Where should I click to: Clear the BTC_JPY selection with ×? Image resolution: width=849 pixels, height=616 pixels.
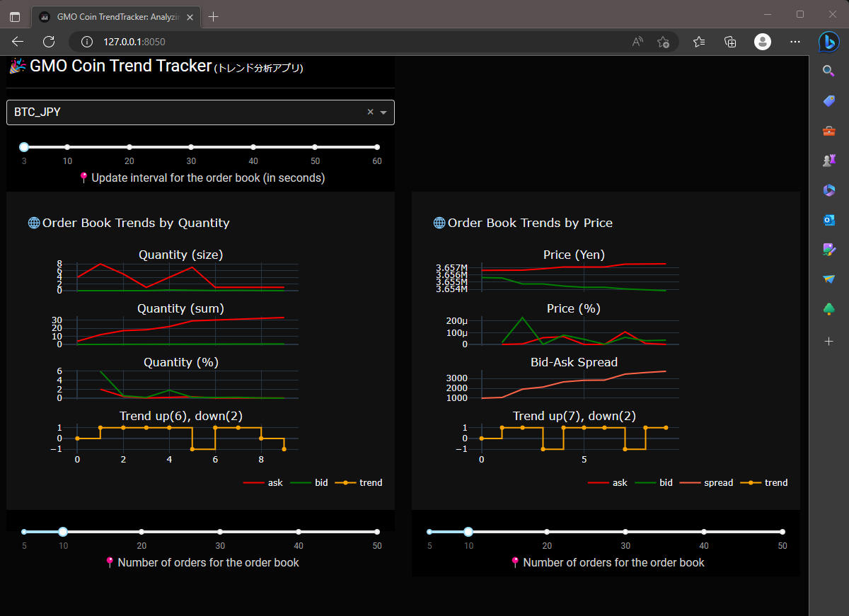click(x=370, y=112)
